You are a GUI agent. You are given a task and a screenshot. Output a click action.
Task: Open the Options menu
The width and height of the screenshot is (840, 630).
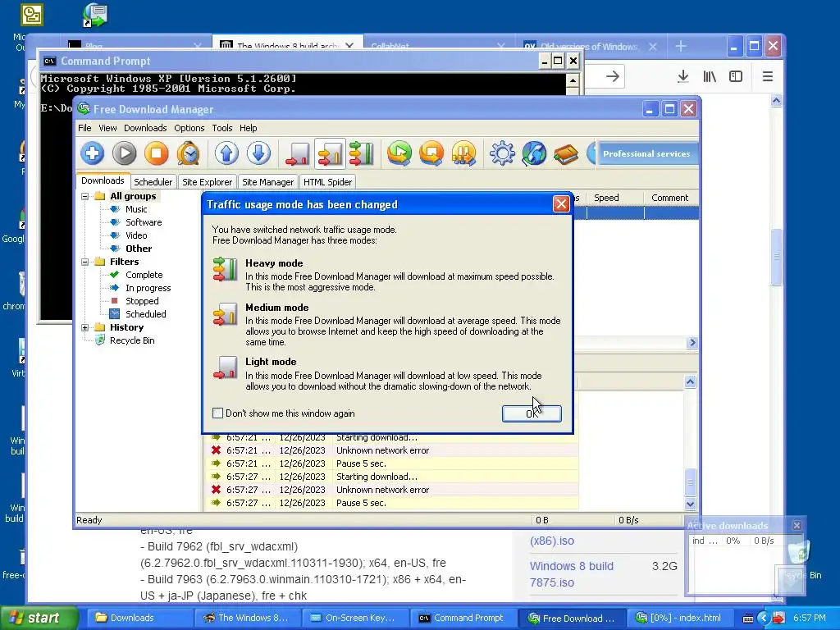pyautogui.click(x=189, y=128)
